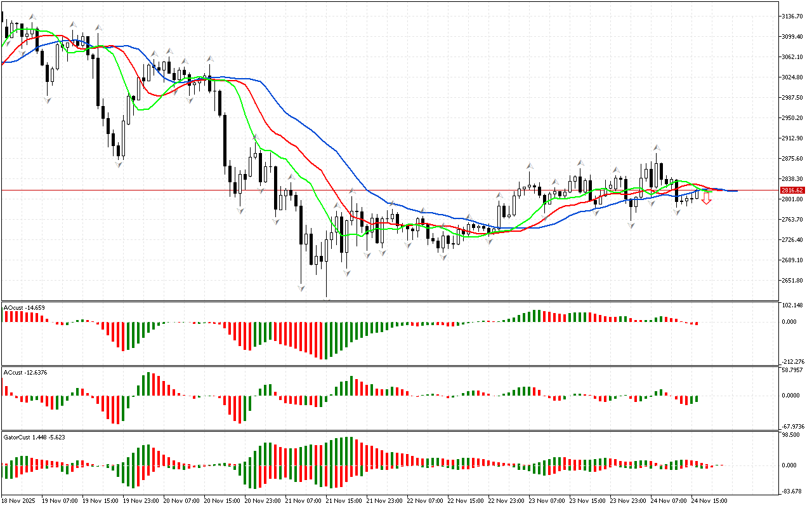
Task: Click the 2950.00 price scale label
Action: point(793,118)
